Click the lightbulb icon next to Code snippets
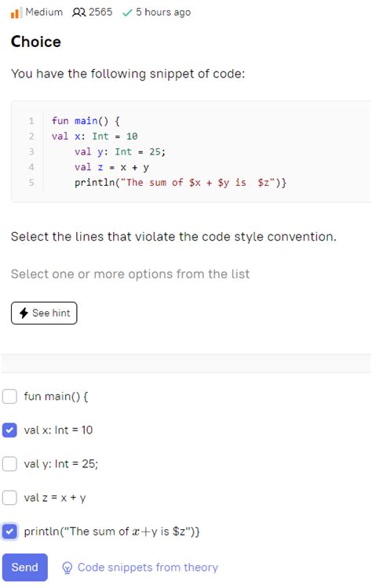Viewport: 372px width, 588px height. point(67,568)
